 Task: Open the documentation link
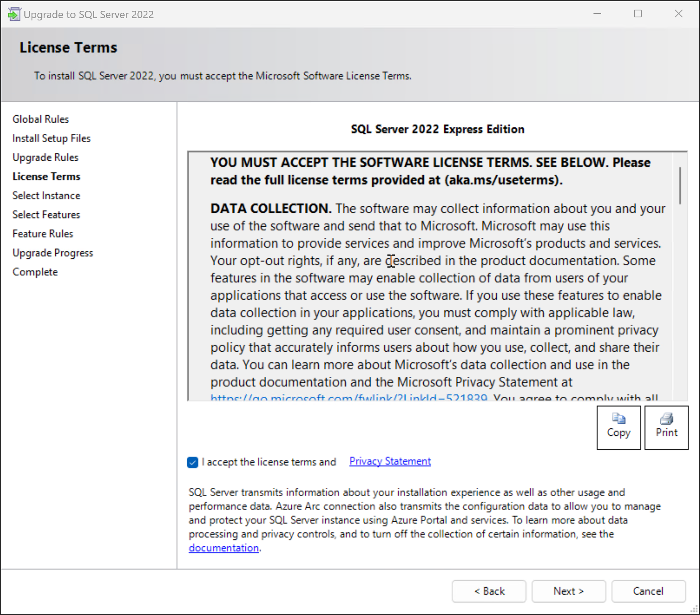223,548
